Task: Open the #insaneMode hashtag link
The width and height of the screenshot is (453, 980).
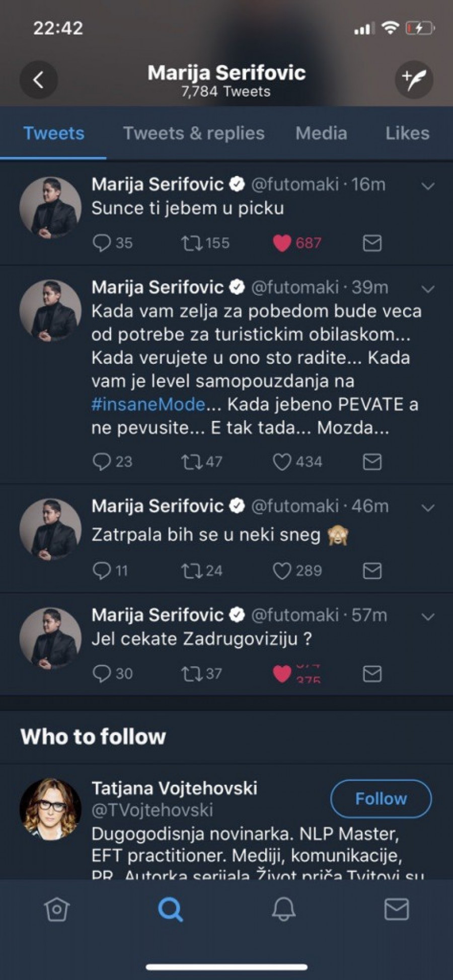Action: pyautogui.click(x=148, y=404)
